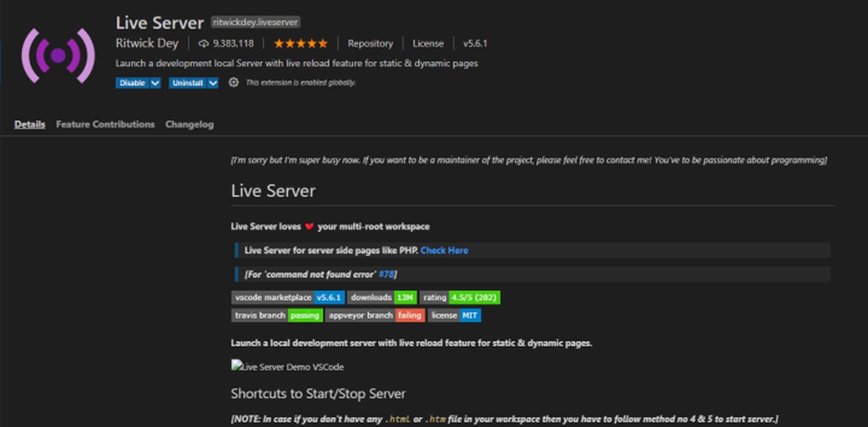Screen dimensions: 868x427
Task: Open the Repository link
Action: coord(370,43)
